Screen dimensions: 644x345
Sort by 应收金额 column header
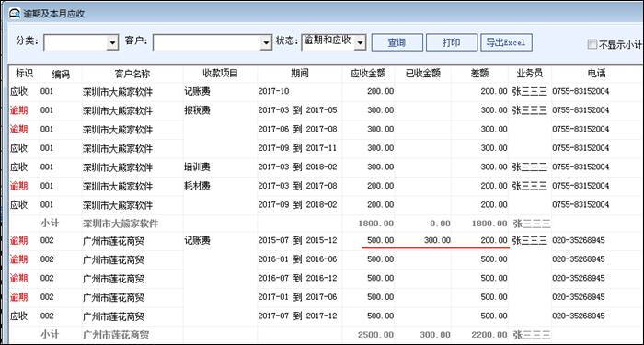point(368,74)
